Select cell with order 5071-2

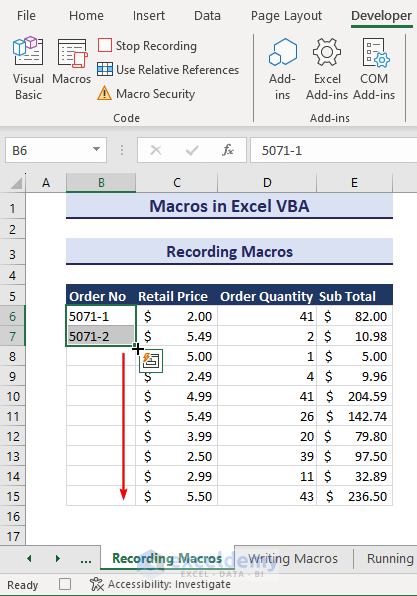(101, 336)
